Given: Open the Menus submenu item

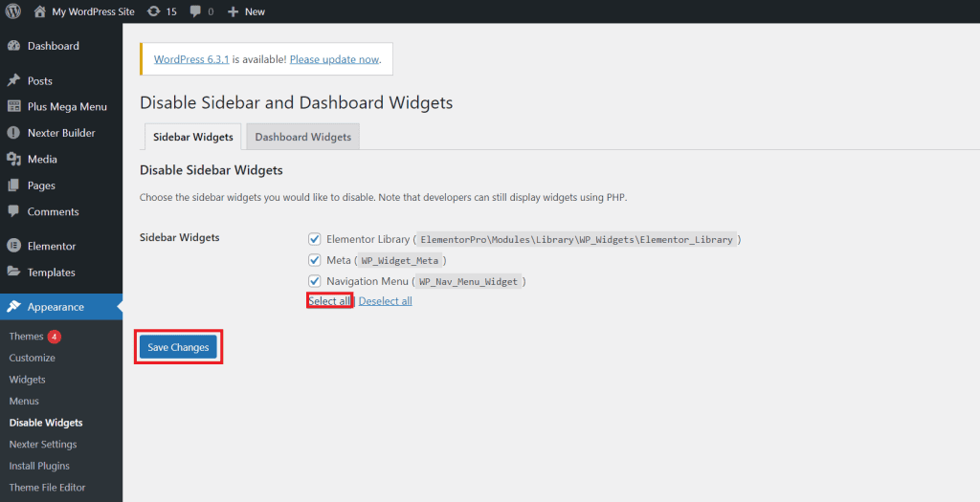Looking at the screenshot, I should [x=24, y=401].
